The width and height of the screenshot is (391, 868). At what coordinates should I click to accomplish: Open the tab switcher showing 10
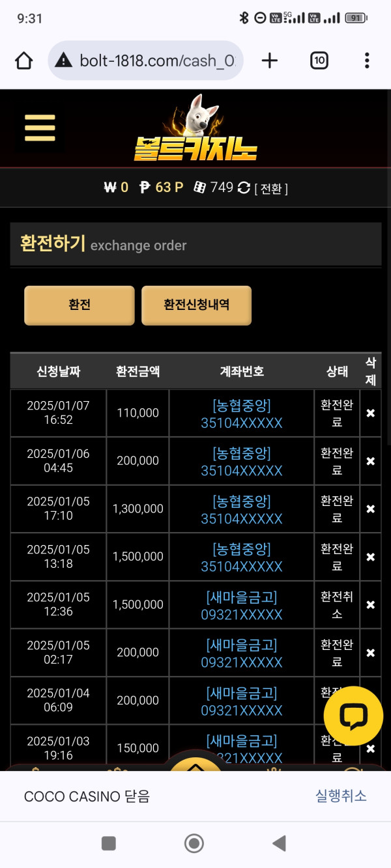(x=319, y=61)
